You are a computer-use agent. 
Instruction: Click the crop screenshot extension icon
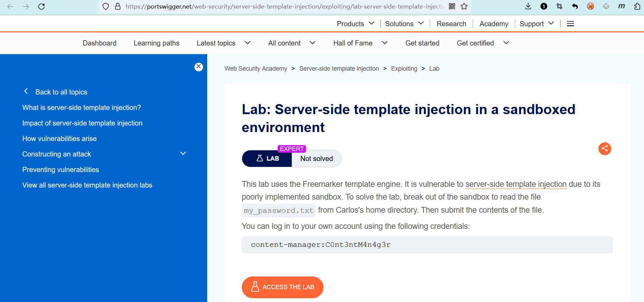click(x=559, y=7)
